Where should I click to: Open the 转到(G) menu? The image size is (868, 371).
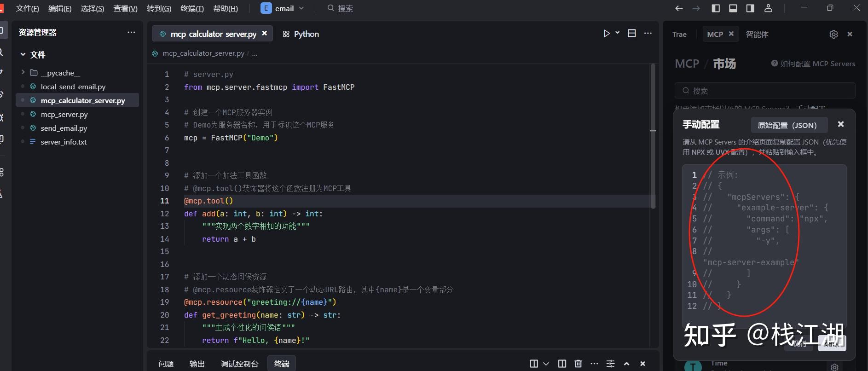click(x=159, y=8)
